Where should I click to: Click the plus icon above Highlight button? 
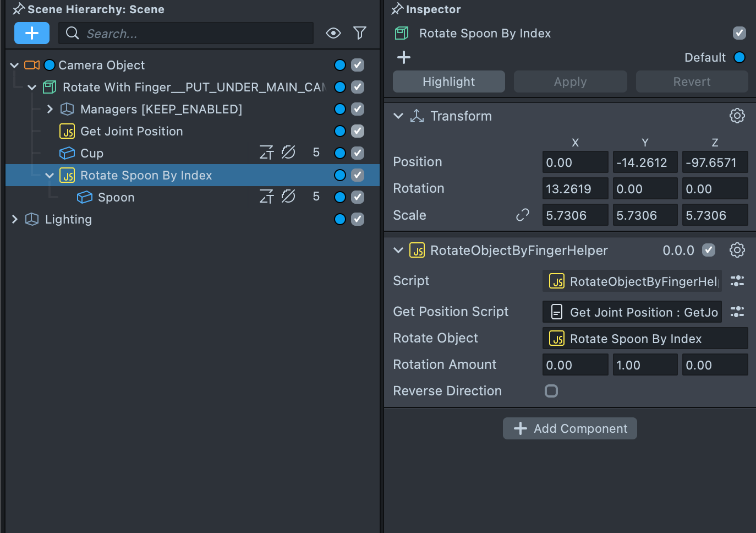404,57
